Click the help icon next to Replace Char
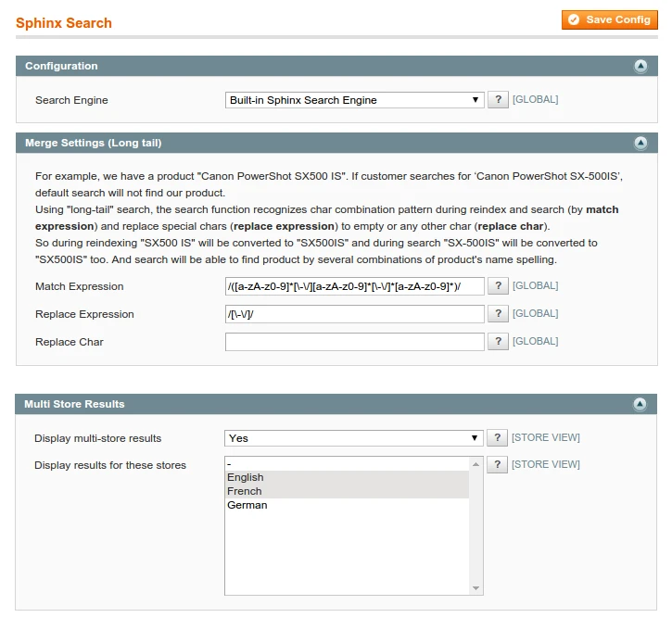Image resolution: width=672 pixels, height=630 pixels. 498,342
